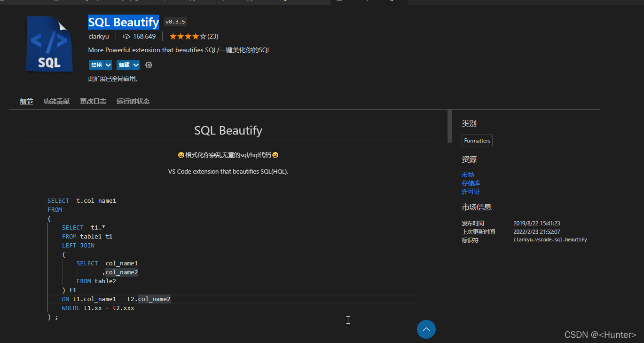
Task: Click 'FROM table1 t1' code line
Action: click(x=87, y=236)
